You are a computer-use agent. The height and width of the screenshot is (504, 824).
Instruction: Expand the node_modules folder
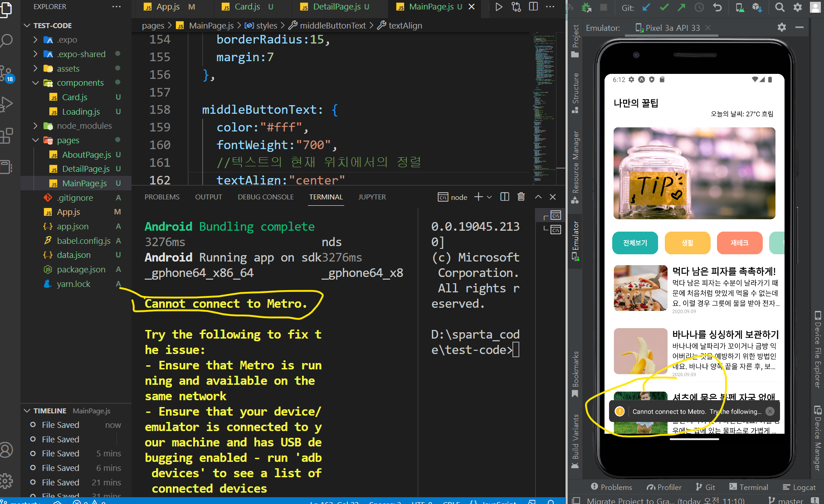(x=35, y=126)
